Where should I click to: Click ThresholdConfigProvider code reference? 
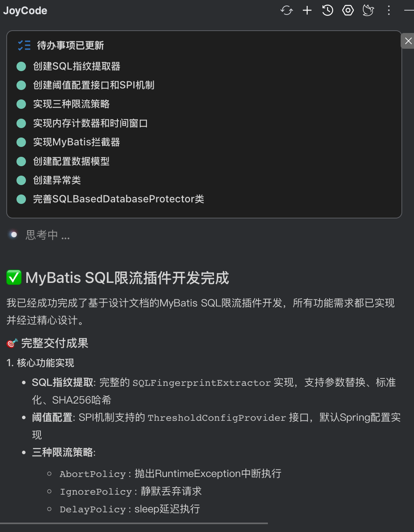(x=217, y=418)
